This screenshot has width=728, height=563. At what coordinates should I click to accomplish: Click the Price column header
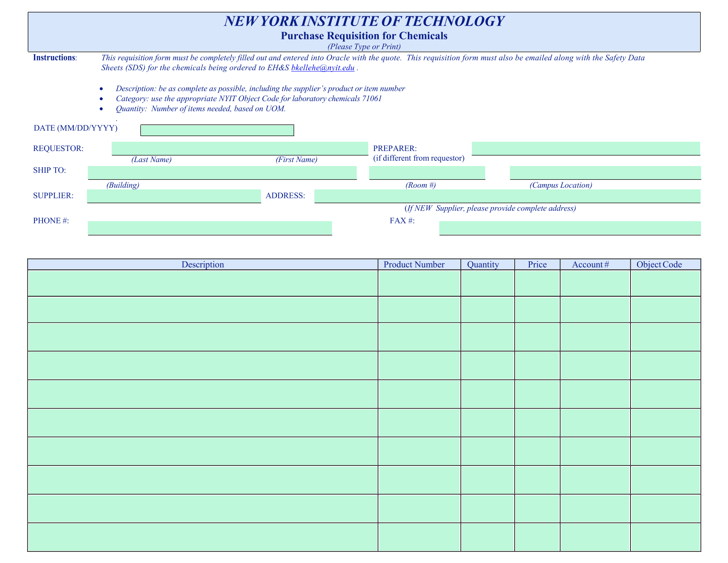click(537, 264)
